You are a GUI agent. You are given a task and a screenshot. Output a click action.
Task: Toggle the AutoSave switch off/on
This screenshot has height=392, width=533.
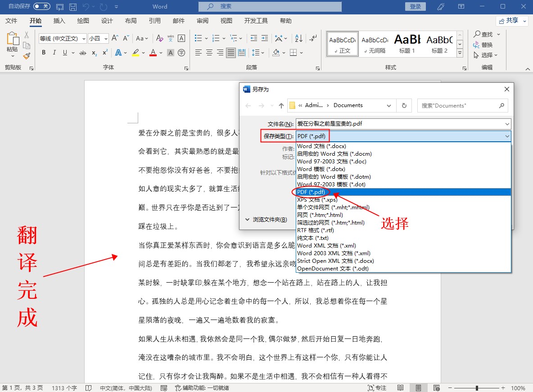click(x=42, y=6)
